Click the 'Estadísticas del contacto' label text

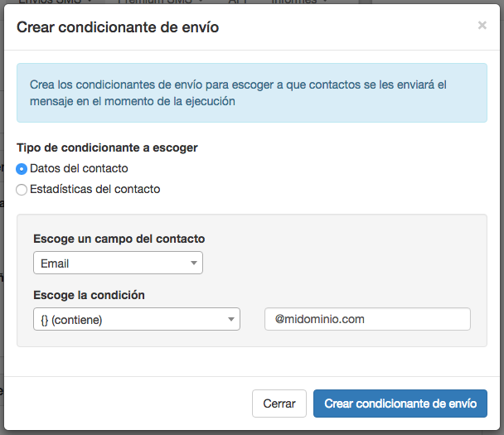[x=94, y=190]
